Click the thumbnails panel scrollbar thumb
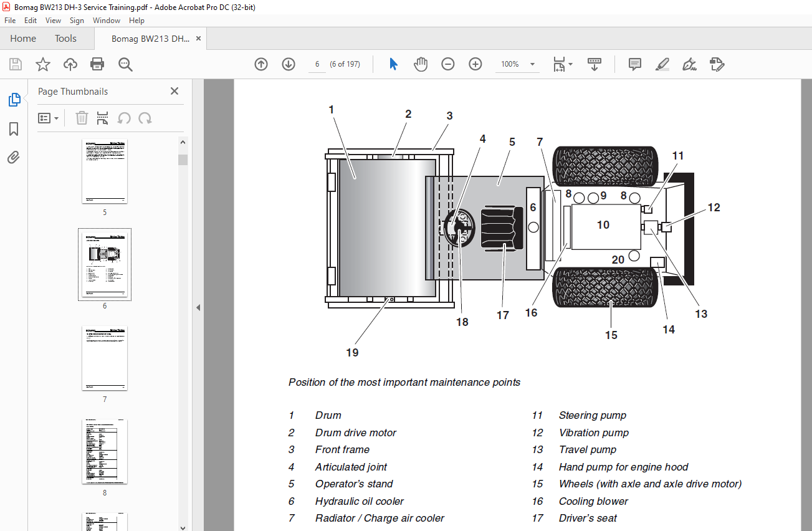 [183, 160]
